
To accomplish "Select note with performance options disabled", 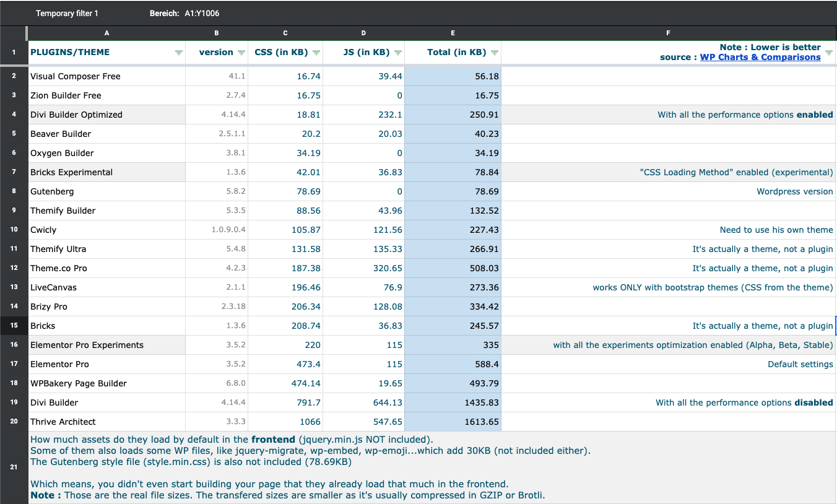I will pyautogui.click(x=669, y=402).
